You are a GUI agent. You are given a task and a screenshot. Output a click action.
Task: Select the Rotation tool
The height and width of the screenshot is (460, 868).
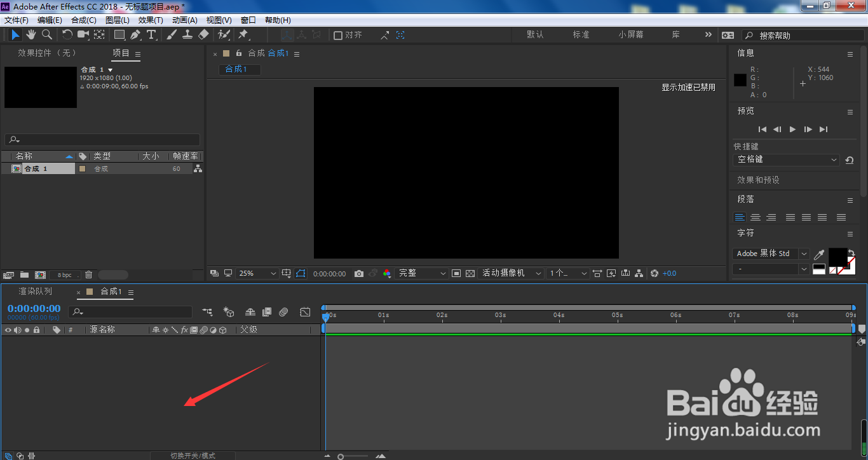[x=67, y=35]
